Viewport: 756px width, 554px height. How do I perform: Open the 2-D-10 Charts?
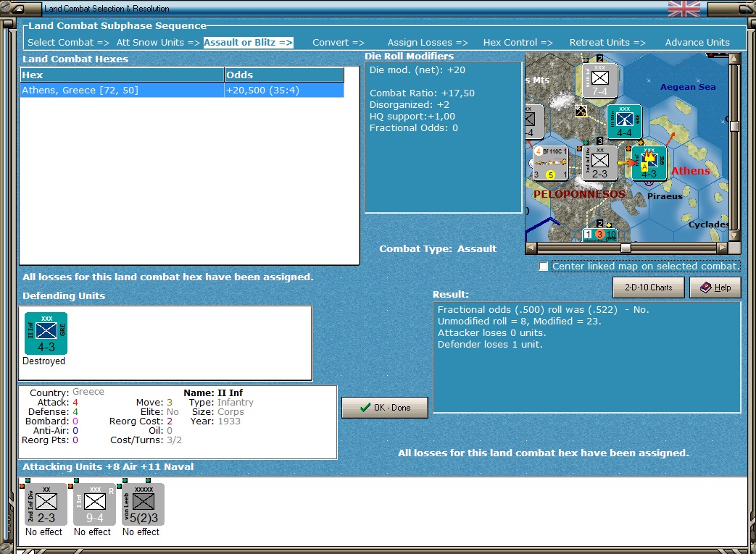pyautogui.click(x=649, y=288)
